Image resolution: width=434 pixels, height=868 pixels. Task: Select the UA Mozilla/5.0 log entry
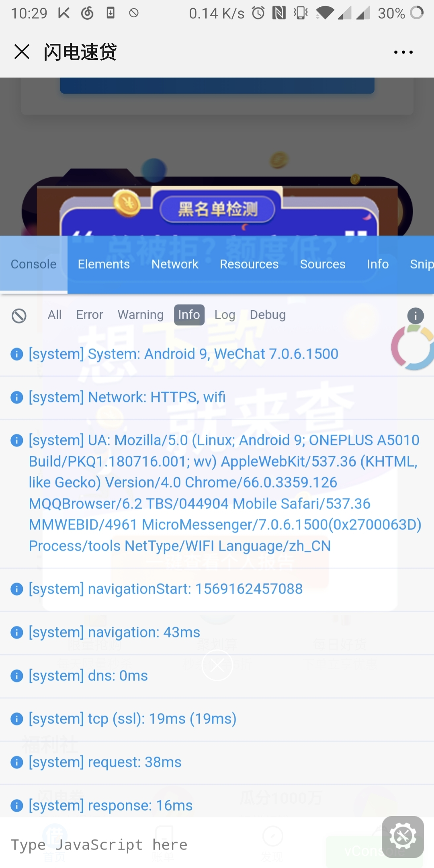coord(217,493)
